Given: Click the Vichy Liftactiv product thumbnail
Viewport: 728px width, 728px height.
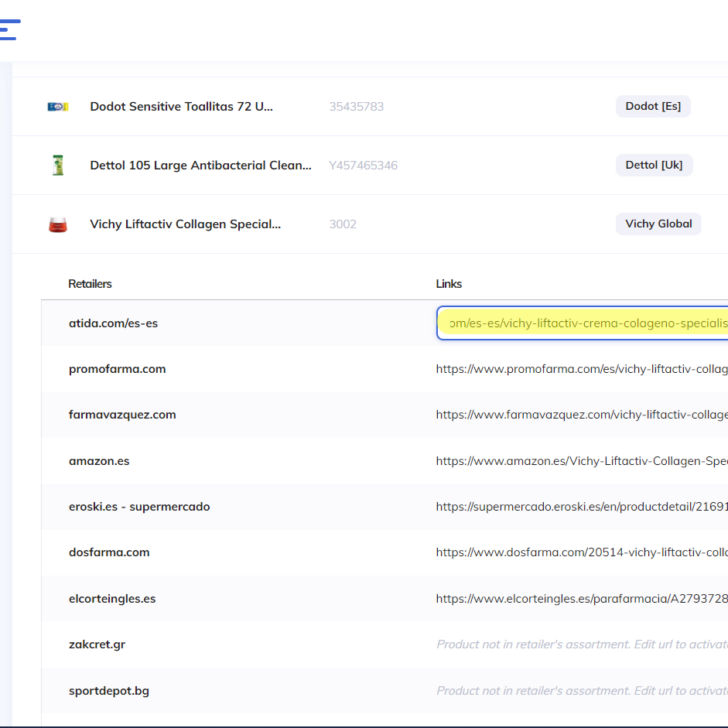Looking at the screenshot, I should pos(58,224).
